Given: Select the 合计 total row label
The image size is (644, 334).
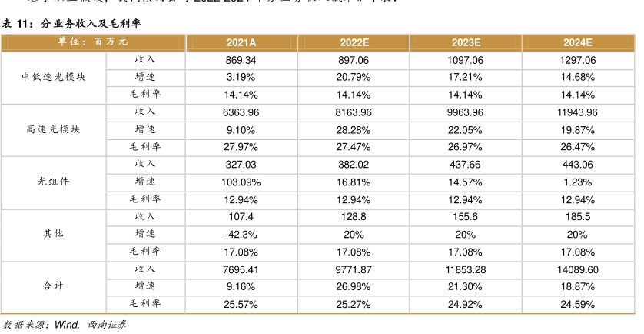Looking at the screenshot, I should (54, 286).
